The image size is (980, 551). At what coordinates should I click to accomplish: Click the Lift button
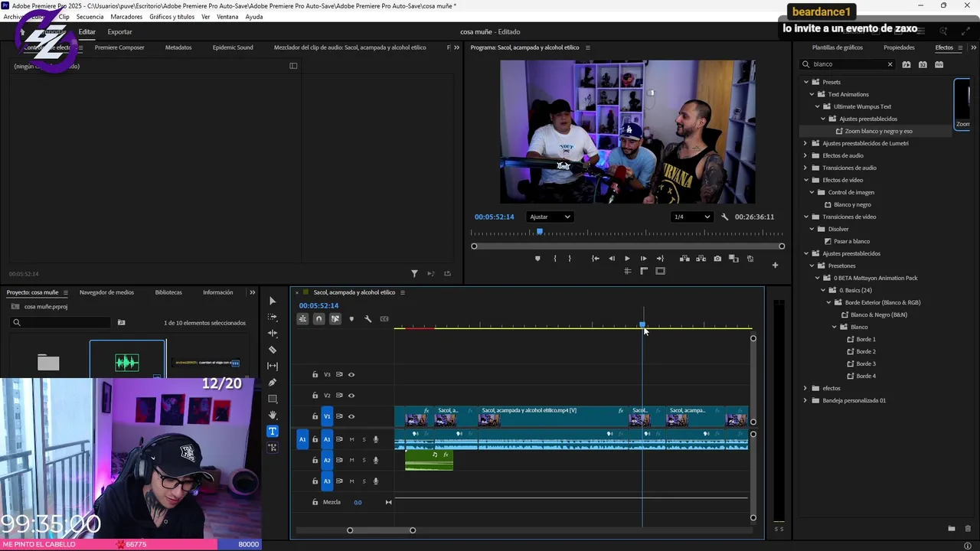click(684, 259)
